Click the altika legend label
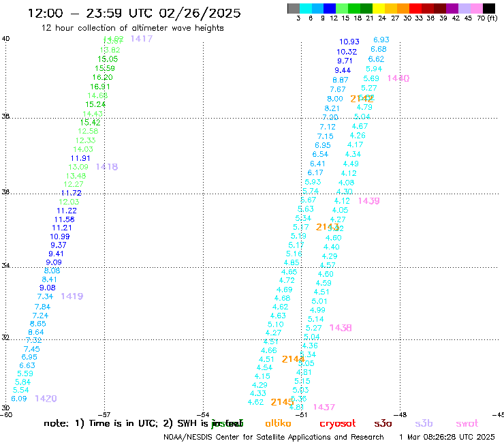This screenshot has height=443, width=504. [x=278, y=423]
